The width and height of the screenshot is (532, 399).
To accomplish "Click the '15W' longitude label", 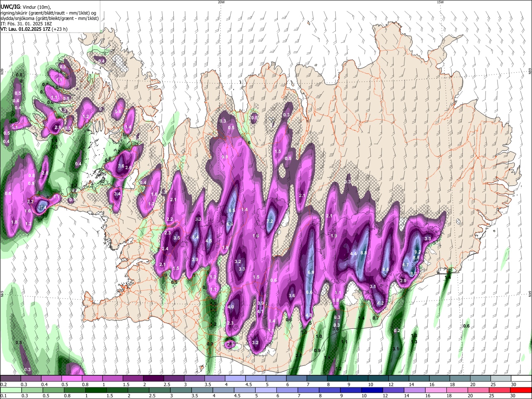I will point(440,2).
